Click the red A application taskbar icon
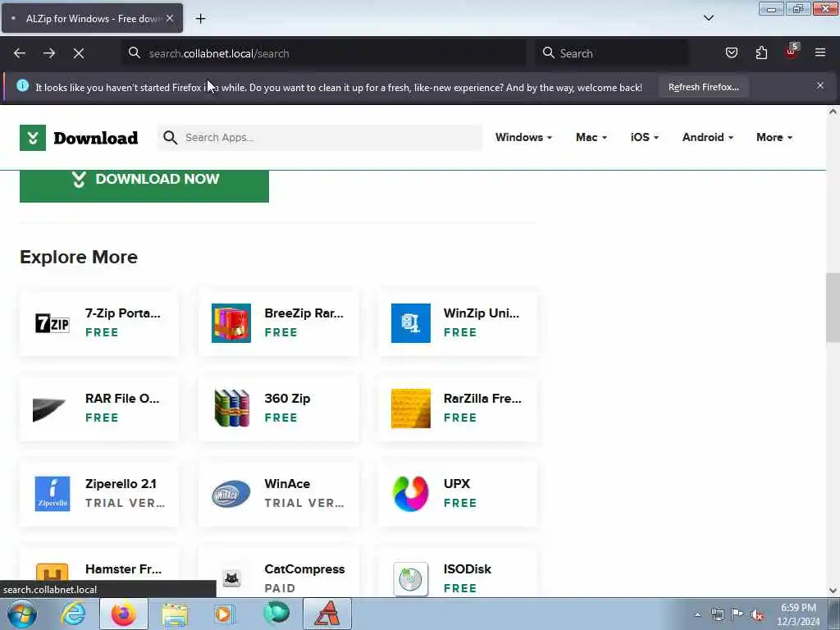 click(327, 614)
